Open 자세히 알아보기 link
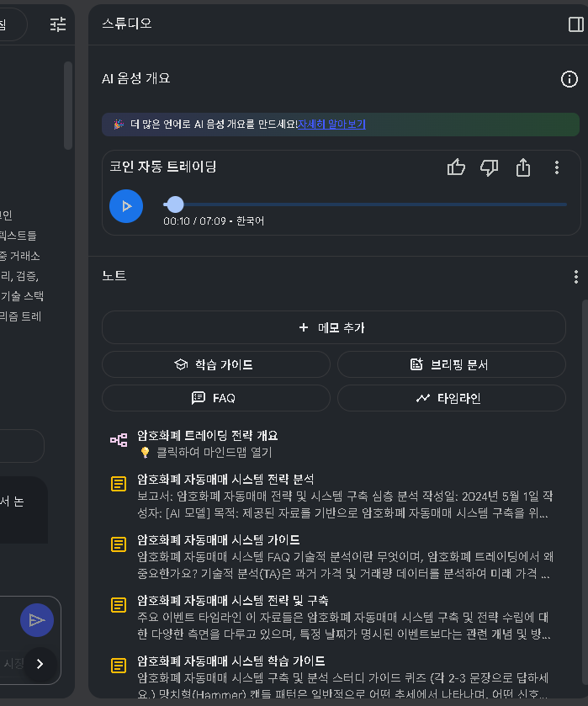The width and height of the screenshot is (588, 706). click(331, 125)
